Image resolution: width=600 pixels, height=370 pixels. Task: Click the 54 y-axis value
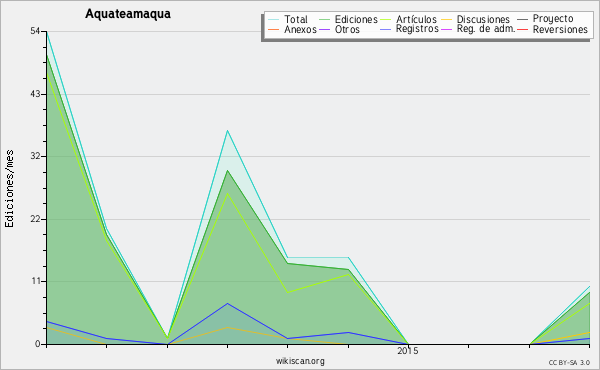pyautogui.click(x=35, y=31)
